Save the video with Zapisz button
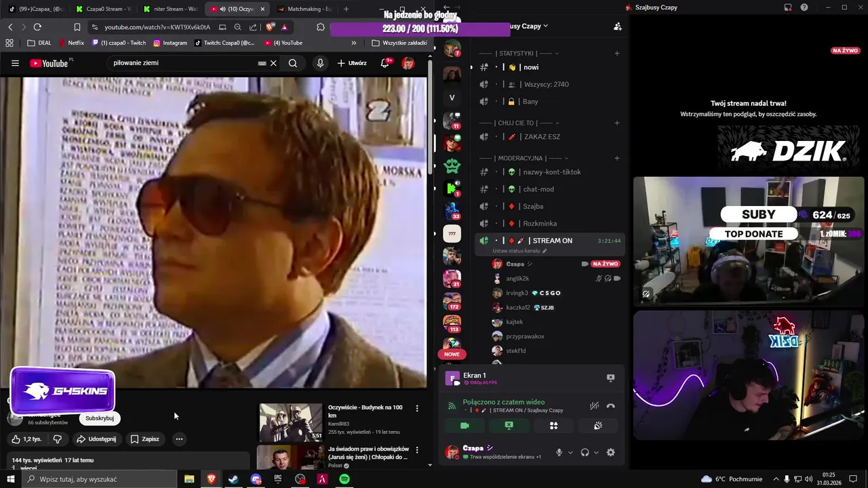The image size is (868, 488). [x=144, y=439]
